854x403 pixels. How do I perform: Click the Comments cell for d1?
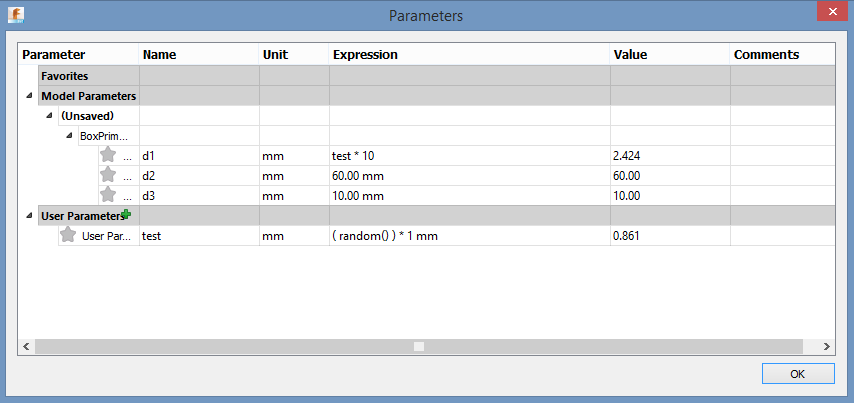pyautogui.click(x=783, y=156)
